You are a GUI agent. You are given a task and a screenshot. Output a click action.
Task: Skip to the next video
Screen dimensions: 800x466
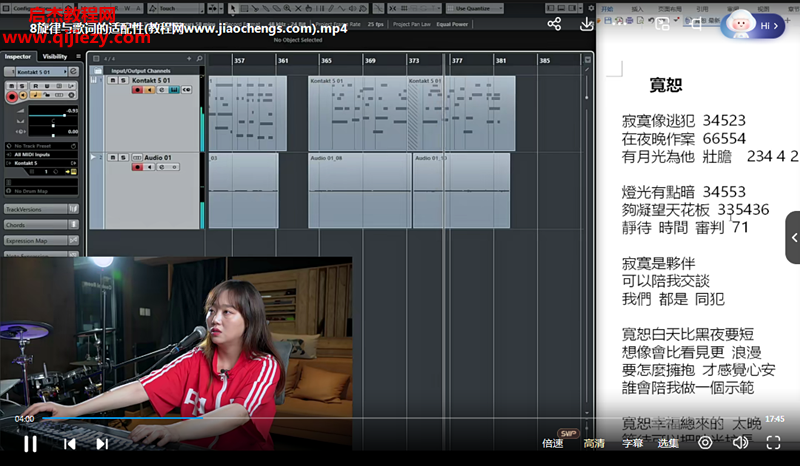pos(101,443)
